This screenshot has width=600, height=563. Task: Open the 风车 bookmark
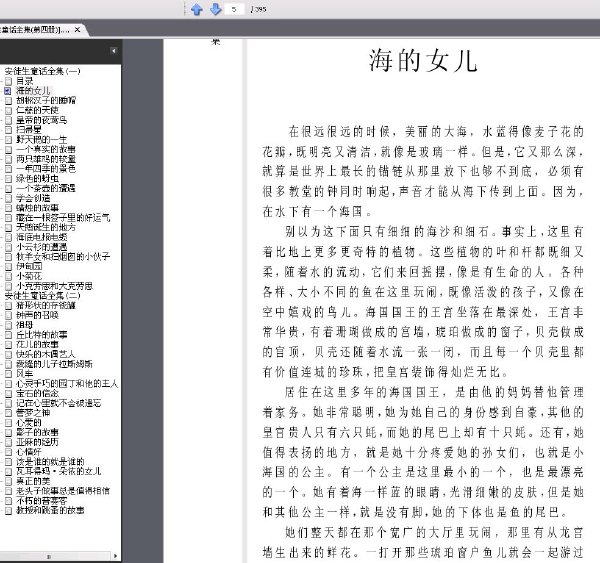click(x=24, y=374)
